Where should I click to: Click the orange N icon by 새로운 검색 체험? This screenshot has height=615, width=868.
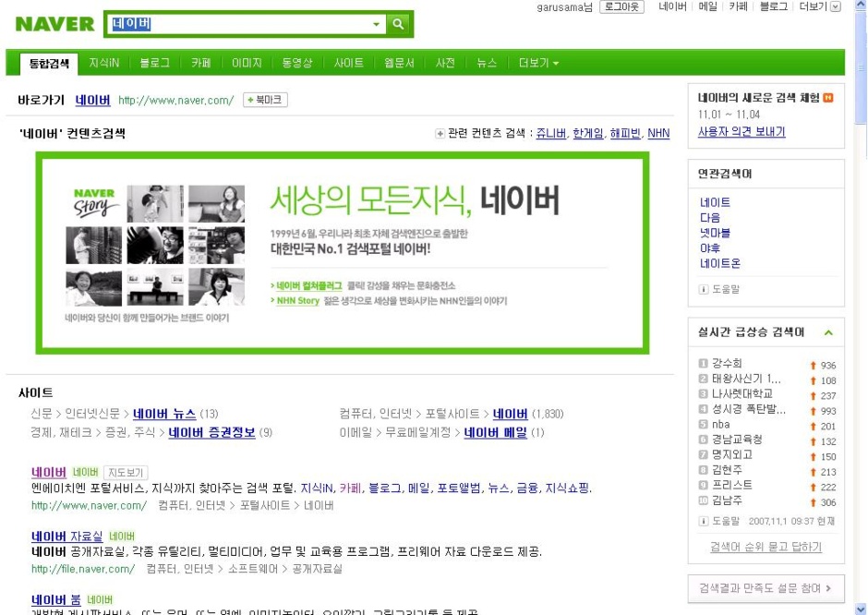[828, 98]
